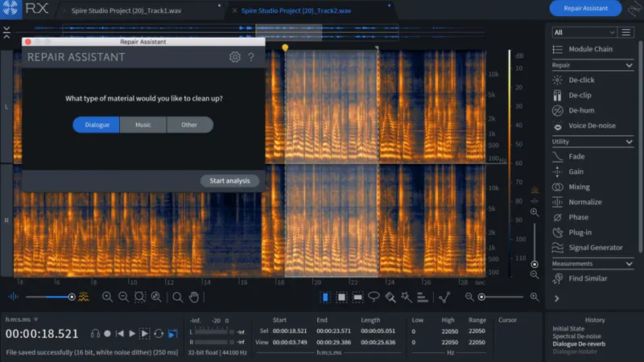Zoom in on time with plus magnifier
Image resolution: width=644 pixels, height=362 pixels.
click(x=107, y=297)
